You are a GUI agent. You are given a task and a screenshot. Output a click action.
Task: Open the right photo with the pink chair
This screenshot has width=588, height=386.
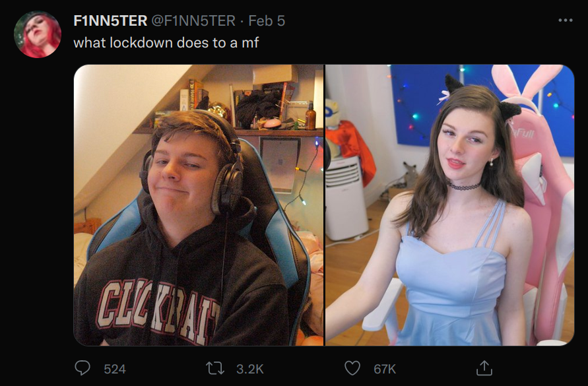click(x=449, y=205)
